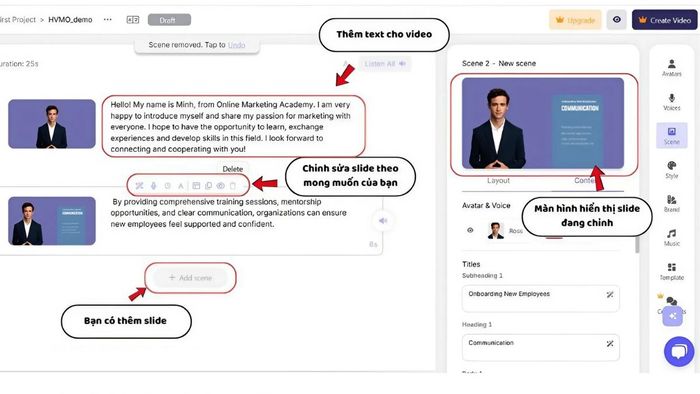Screen dimensions: 700x394
Task: Click the 'Avatar & Voice' section label
Action: tap(486, 206)
